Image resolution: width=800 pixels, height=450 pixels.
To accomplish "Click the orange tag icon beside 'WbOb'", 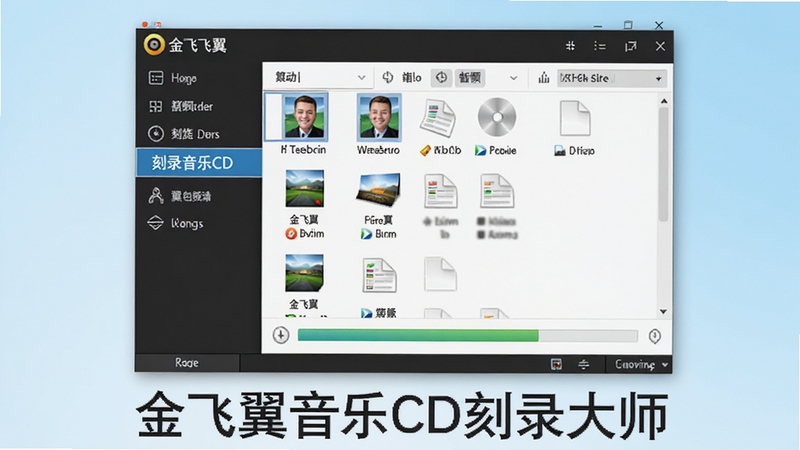I will 425,151.
